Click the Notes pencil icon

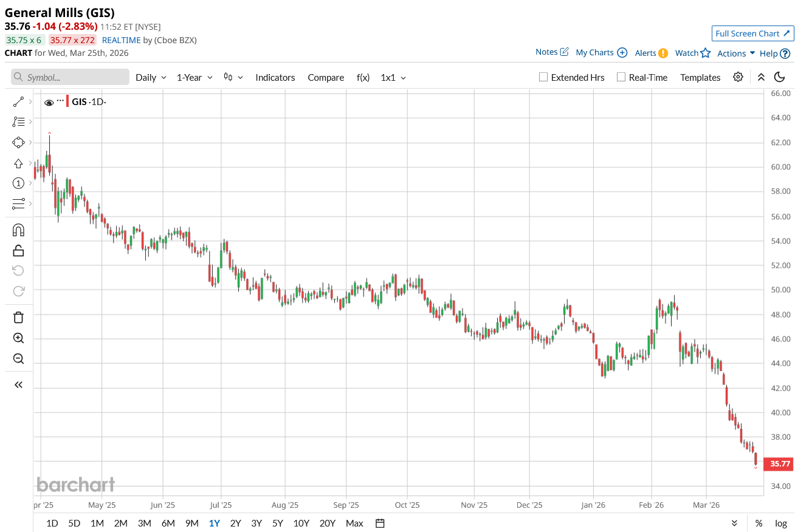(x=564, y=52)
